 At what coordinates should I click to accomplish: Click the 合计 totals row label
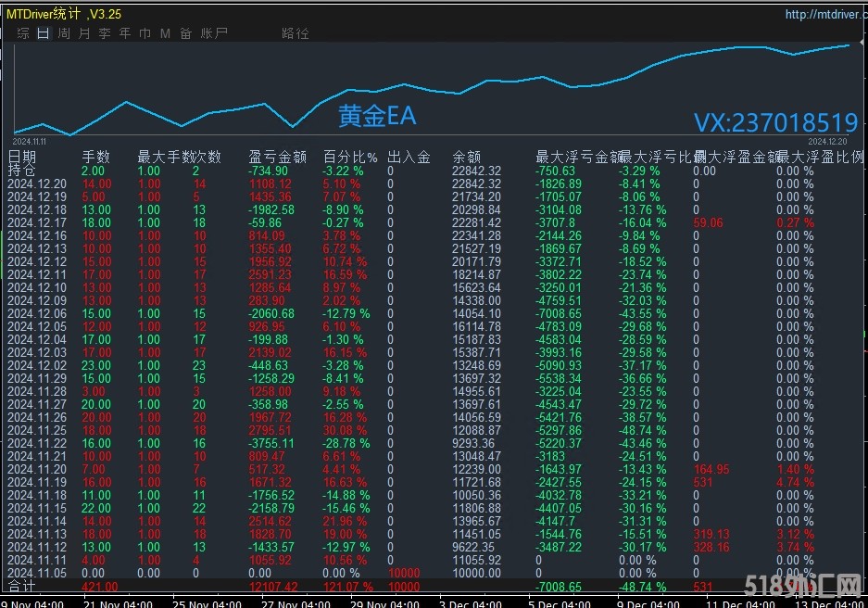tap(21, 586)
